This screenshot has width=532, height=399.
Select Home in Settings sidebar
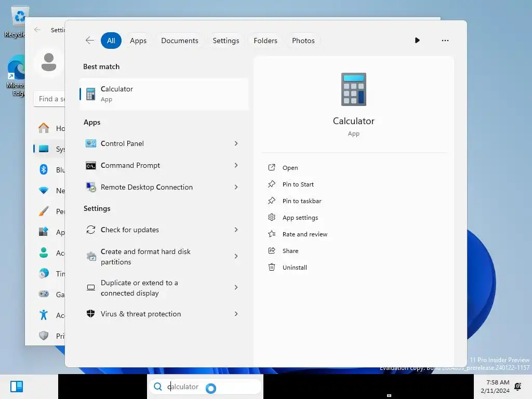coord(49,128)
